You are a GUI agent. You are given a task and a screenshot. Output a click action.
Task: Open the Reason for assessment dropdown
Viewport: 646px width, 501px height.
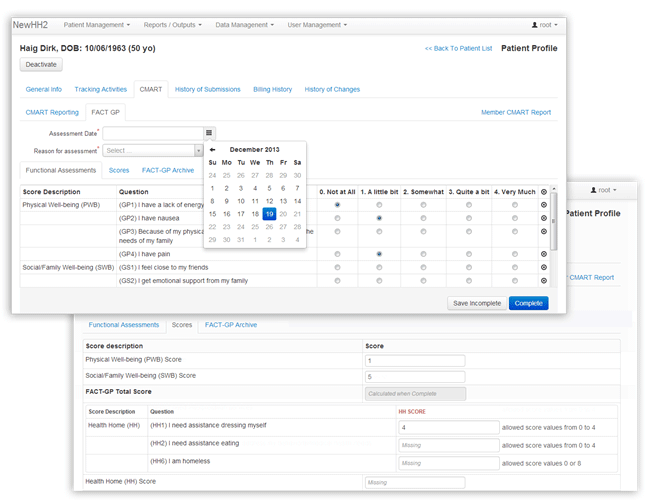tap(153, 151)
